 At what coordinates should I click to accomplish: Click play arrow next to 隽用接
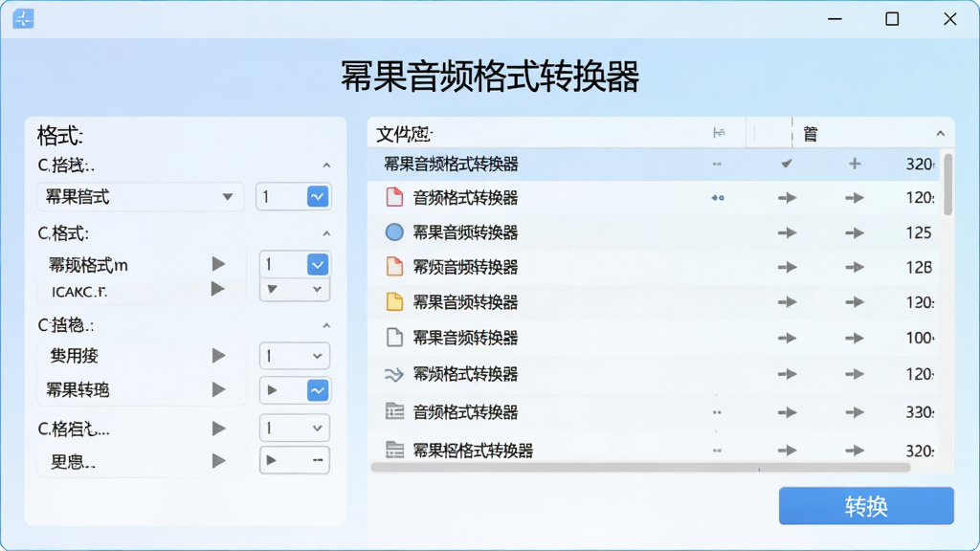(218, 356)
